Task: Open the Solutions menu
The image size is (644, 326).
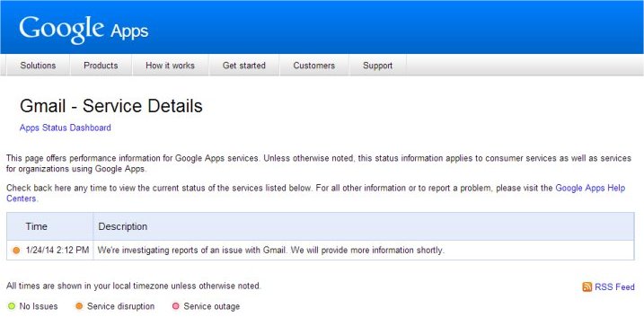Action: [38, 66]
